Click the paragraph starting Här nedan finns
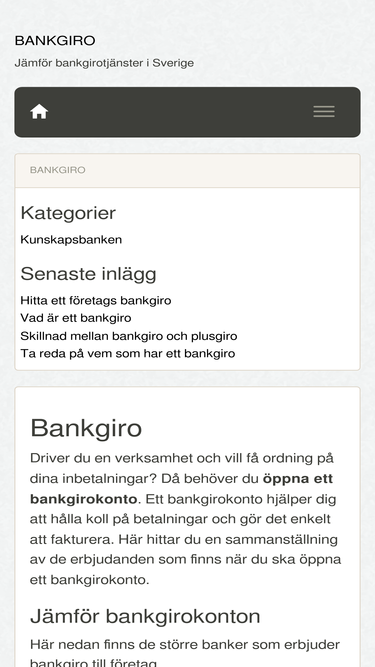The image size is (375, 667). click(x=185, y=653)
